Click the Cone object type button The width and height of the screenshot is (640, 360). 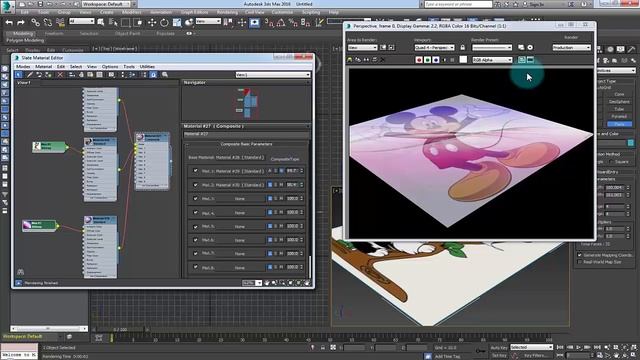619,94
